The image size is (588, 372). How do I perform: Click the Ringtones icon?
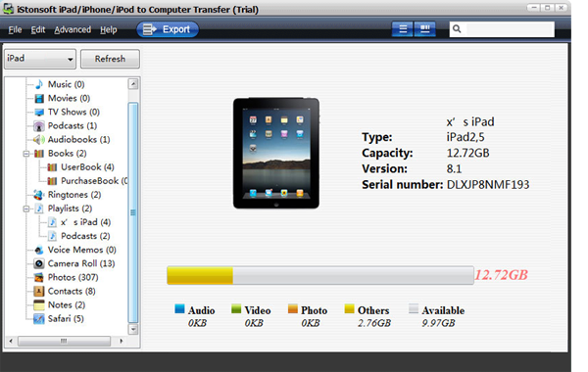(x=39, y=195)
